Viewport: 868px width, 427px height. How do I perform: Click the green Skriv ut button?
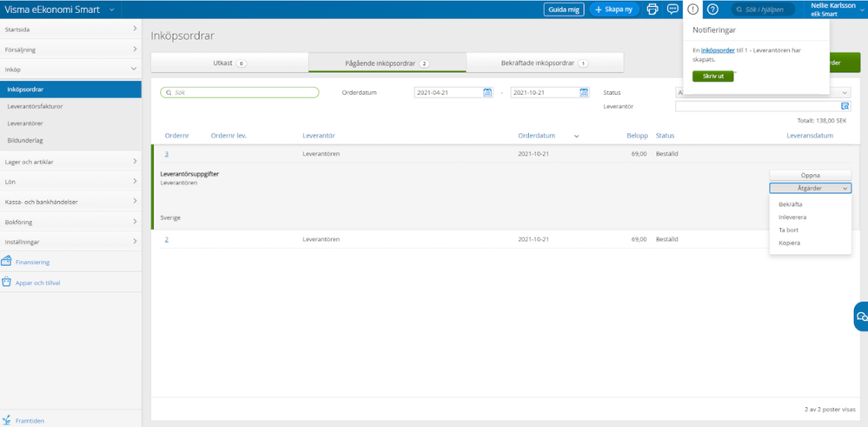(713, 76)
